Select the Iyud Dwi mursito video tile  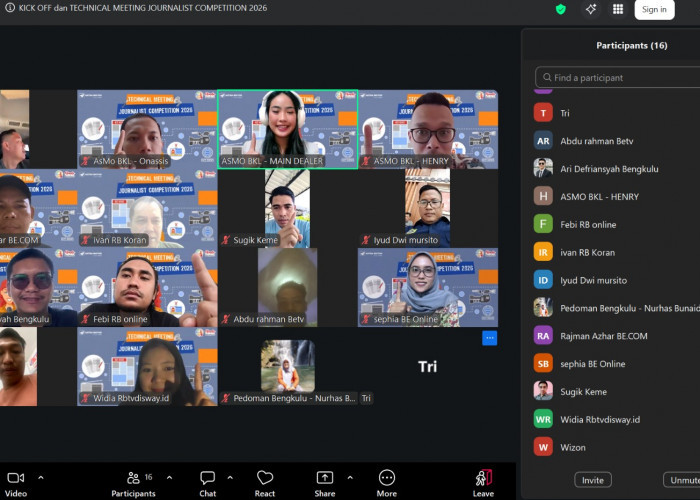point(428,208)
